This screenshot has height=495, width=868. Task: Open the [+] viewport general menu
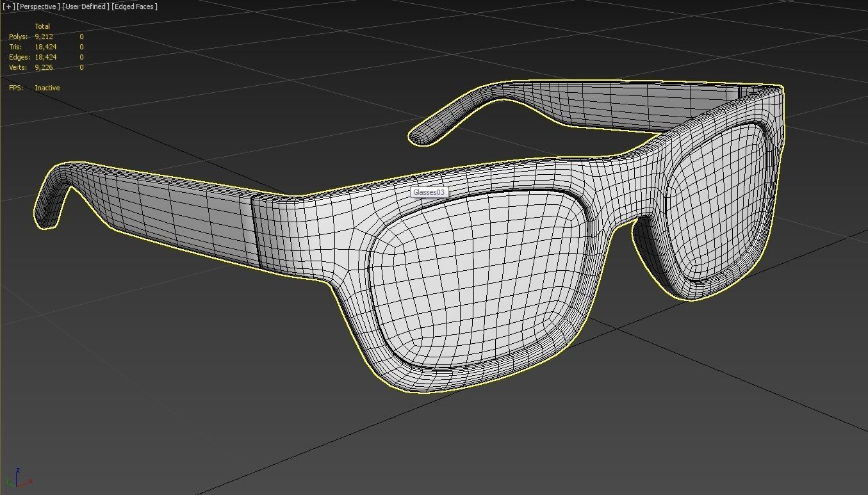point(9,6)
